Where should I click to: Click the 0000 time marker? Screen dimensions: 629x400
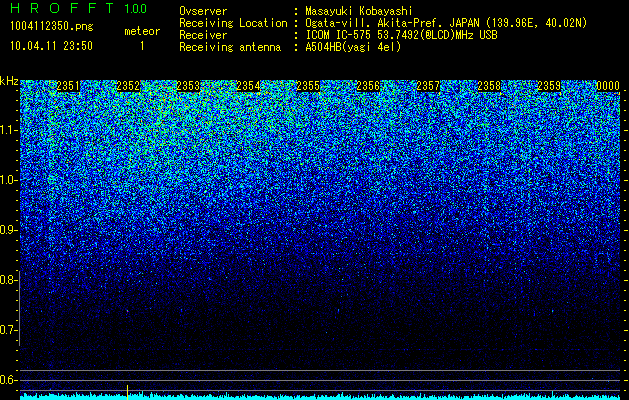click(608, 86)
